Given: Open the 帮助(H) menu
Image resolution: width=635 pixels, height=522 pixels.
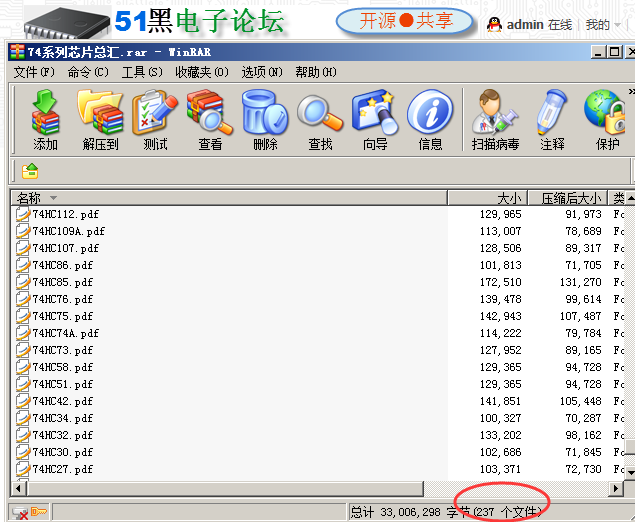Looking at the screenshot, I should (316, 72).
